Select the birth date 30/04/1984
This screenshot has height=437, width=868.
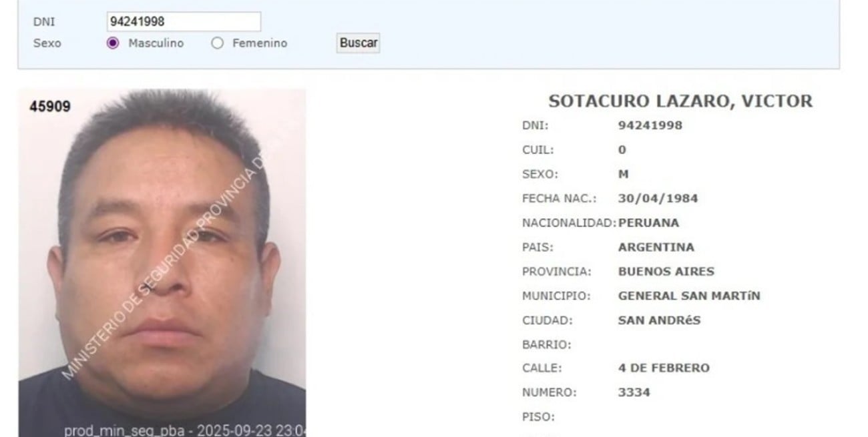[658, 199]
